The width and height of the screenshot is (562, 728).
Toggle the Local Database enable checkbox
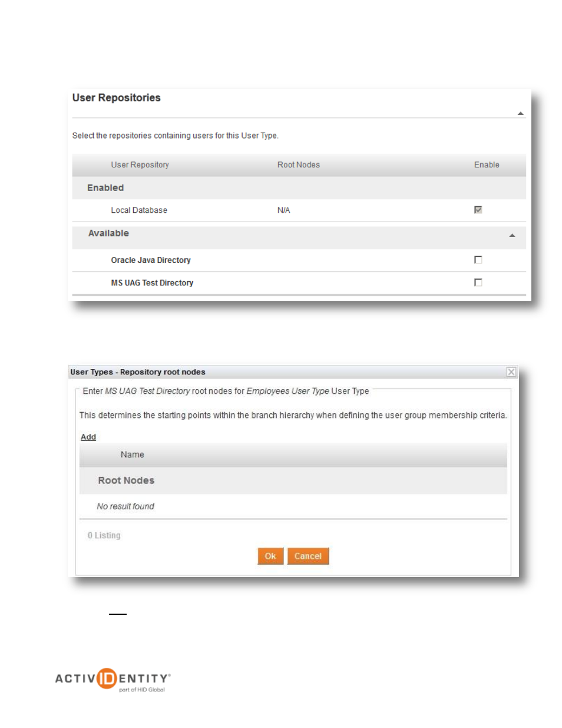pos(478,210)
